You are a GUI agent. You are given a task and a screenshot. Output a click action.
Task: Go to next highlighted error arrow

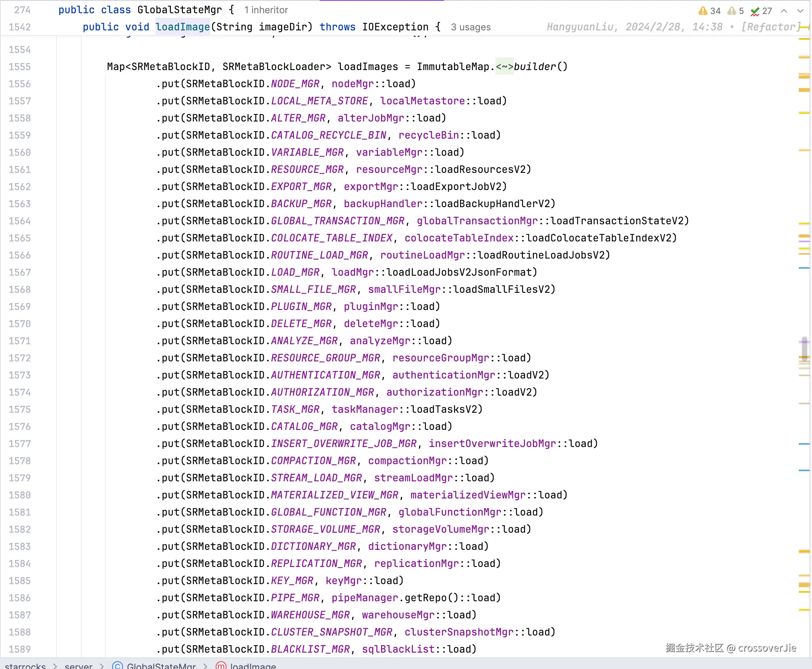800,11
